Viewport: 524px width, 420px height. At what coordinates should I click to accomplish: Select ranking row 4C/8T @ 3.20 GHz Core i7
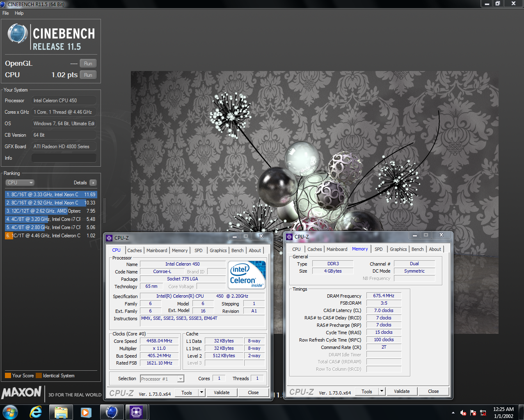tap(51, 219)
